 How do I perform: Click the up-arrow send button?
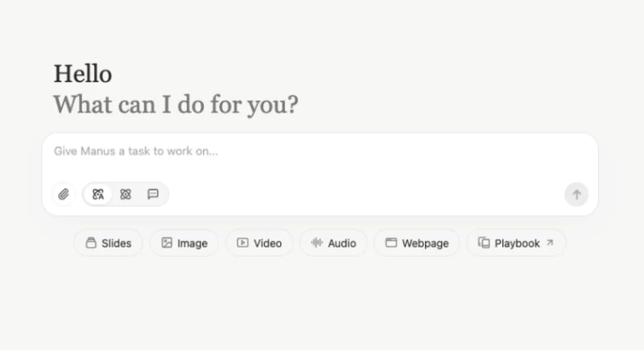pos(576,194)
